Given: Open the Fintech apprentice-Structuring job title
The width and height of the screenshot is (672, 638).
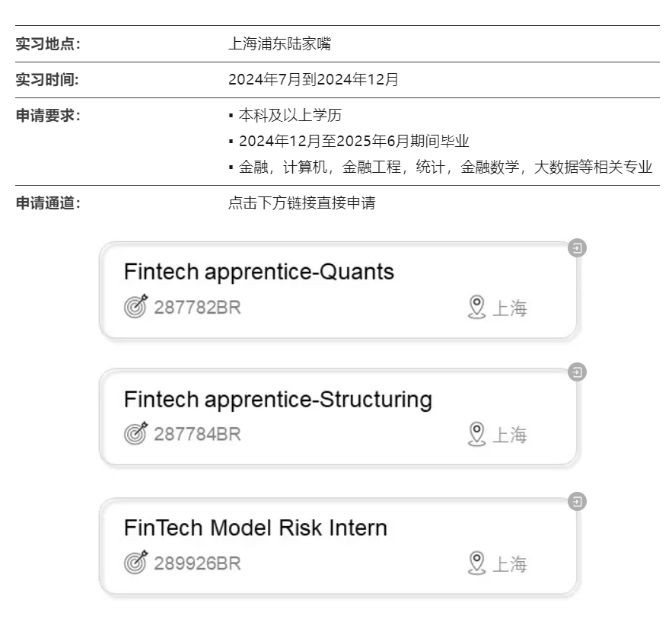Looking at the screenshot, I should point(278,399).
